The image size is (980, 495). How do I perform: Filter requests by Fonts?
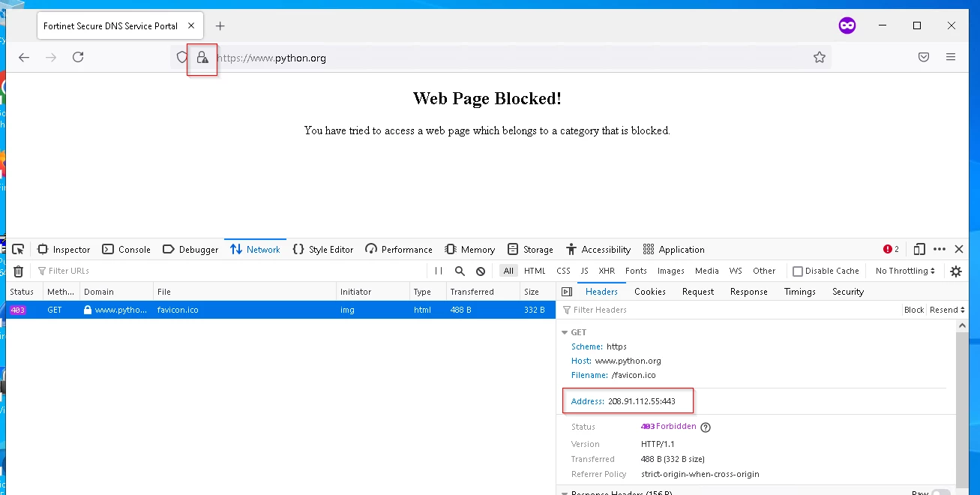click(636, 271)
